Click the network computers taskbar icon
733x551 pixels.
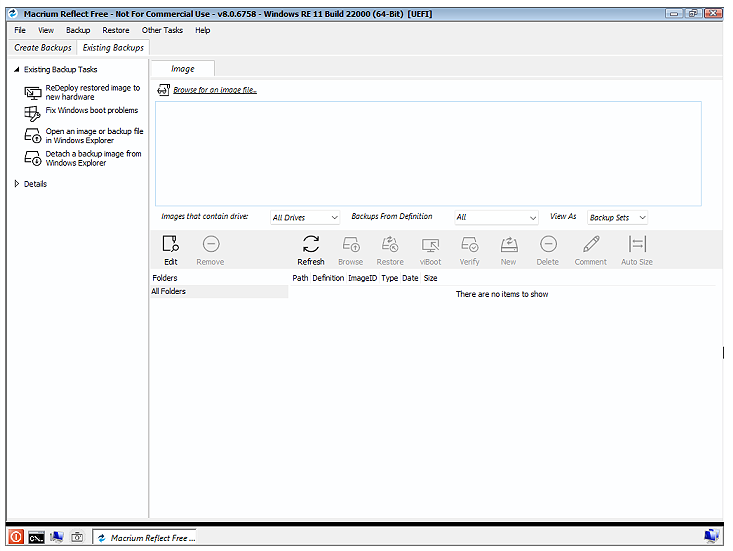pyautogui.click(x=57, y=537)
